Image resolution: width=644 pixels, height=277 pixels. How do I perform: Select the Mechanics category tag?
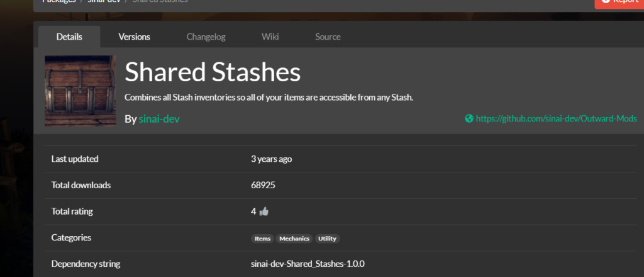294,239
